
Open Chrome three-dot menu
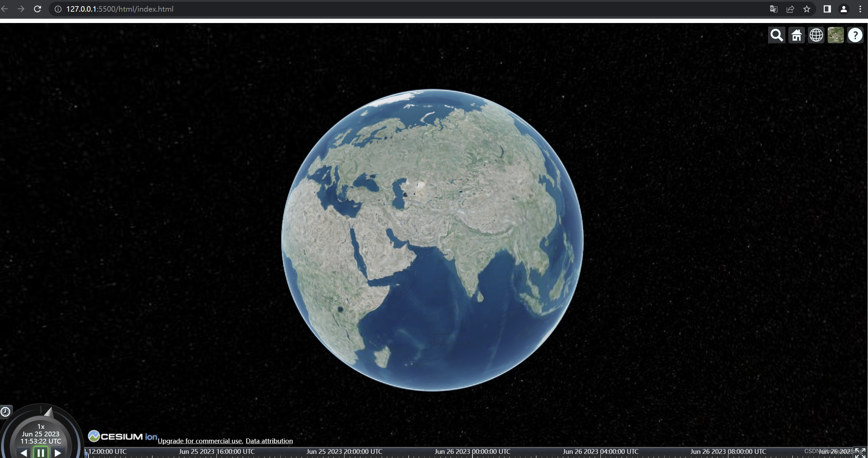click(860, 9)
